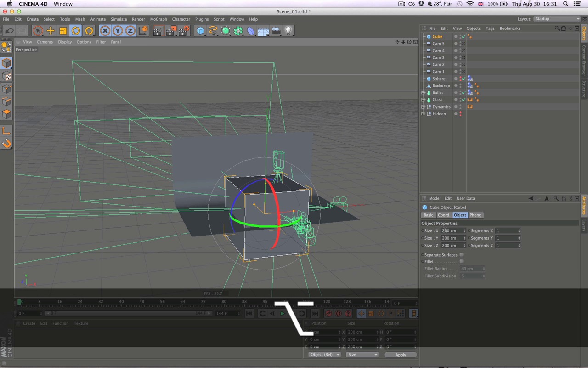Select Cam 1 in object list
Image resolution: width=588 pixels, height=368 pixels.
pos(438,72)
